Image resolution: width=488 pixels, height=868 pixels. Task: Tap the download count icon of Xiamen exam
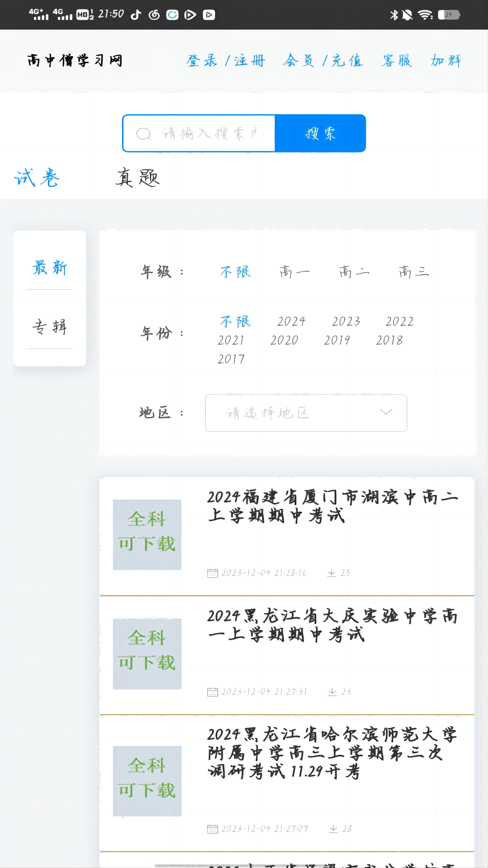point(332,573)
